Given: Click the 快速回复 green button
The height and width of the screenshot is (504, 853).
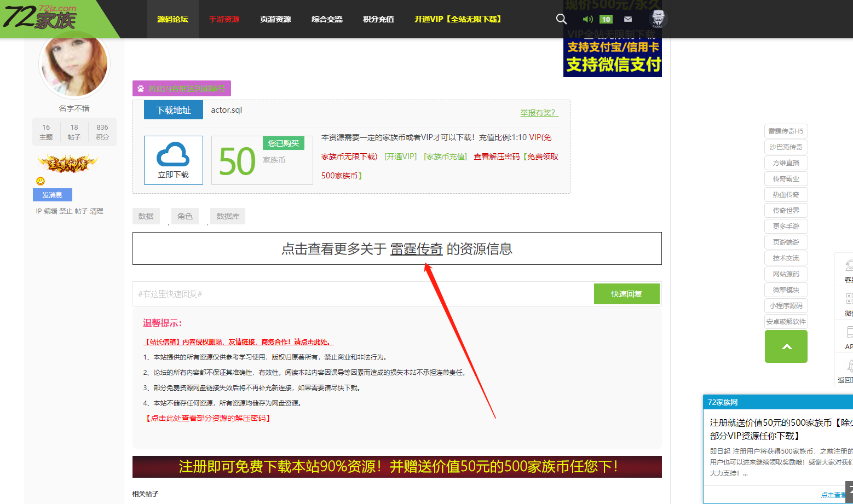Looking at the screenshot, I should point(626,294).
